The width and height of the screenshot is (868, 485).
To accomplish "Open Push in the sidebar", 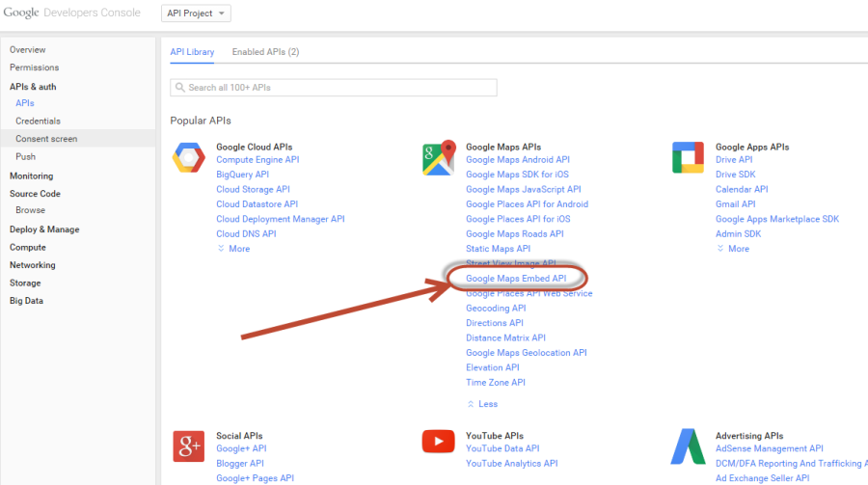I will point(25,156).
